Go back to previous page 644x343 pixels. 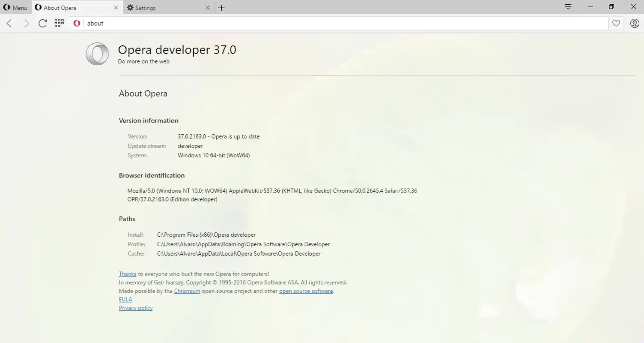point(9,23)
